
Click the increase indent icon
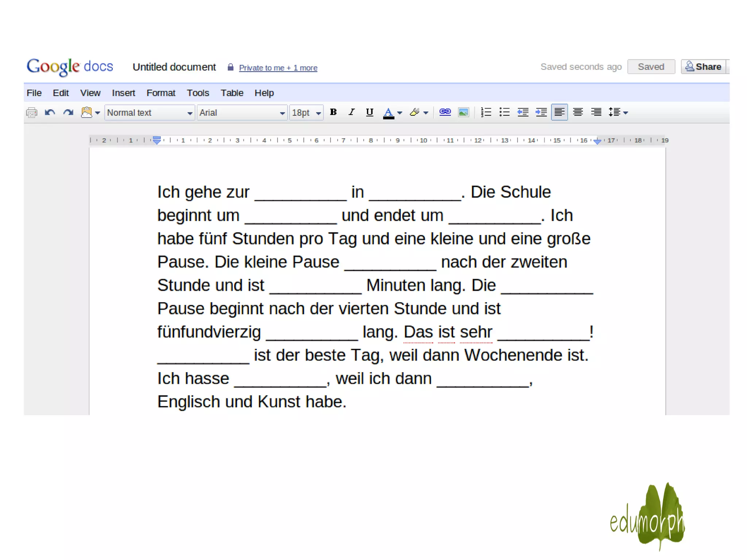click(541, 112)
